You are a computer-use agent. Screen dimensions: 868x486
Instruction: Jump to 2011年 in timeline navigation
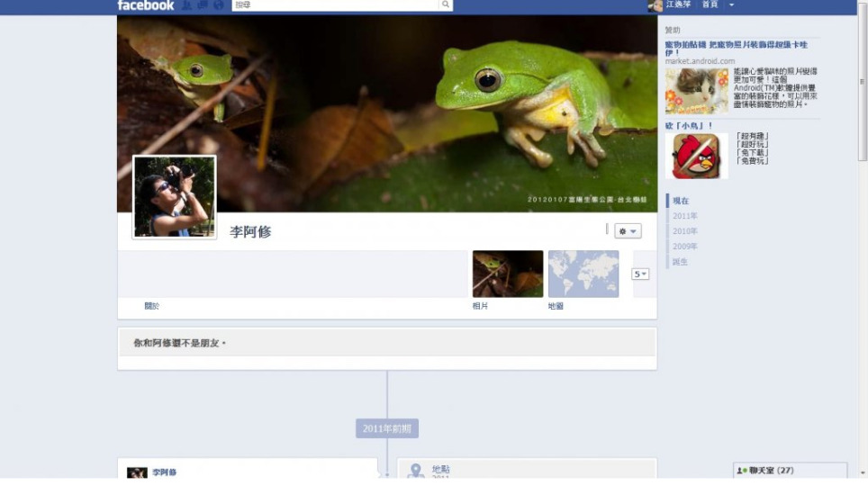pyautogui.click(x=685, y=216)
